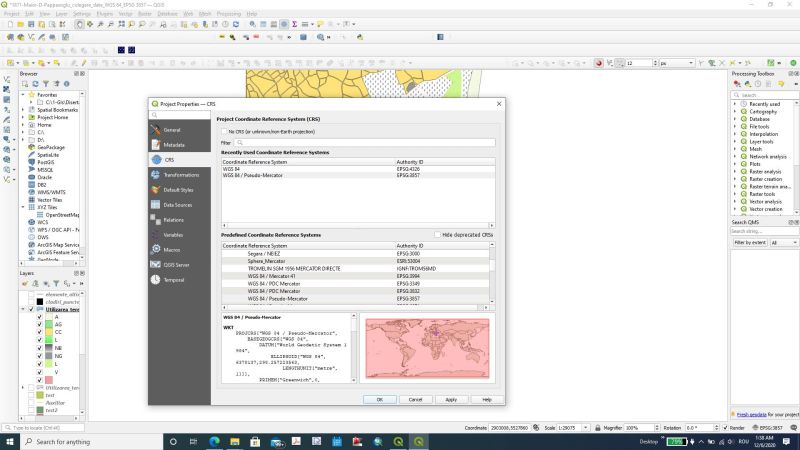Screen dimensions: 800x450
Task: Open the QGIS Server tab
Action: click(x=180, y=265)
